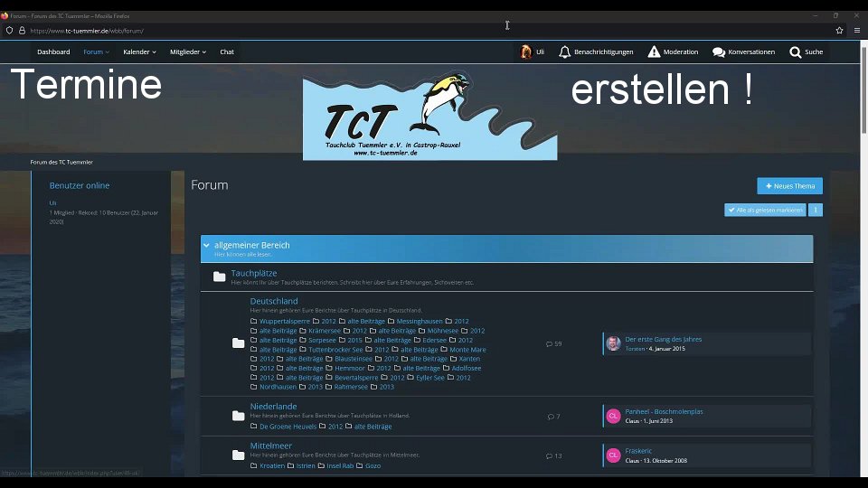This screenshot has height=488, width=868.
Task: Open the Deutschland forum link
Action: coord(274,301)
